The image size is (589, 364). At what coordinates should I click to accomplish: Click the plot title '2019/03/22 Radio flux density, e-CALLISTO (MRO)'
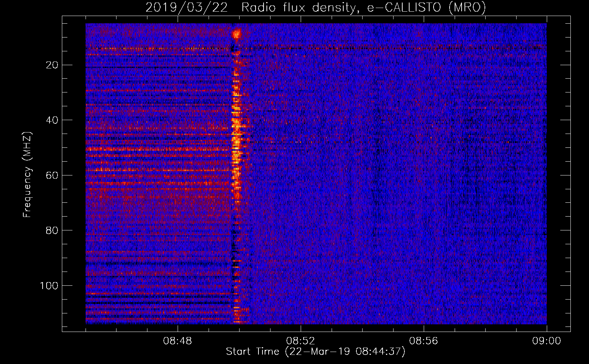pyautogui.click(x=316, y=7)
